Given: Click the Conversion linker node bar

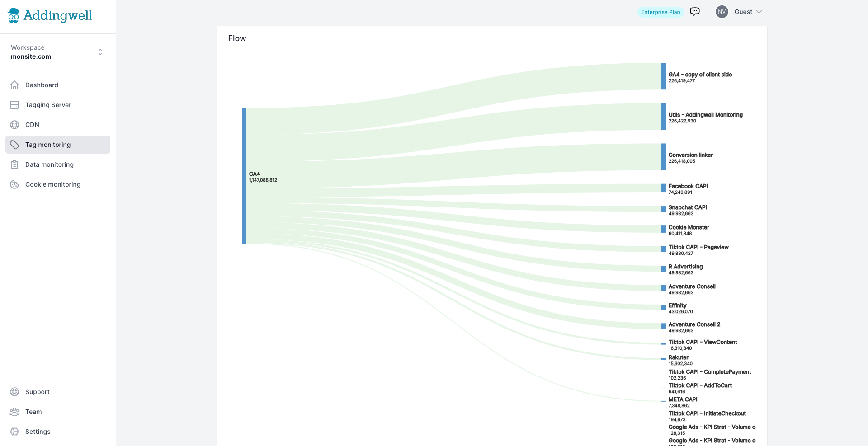Looking at the screenshot, I should [664, 157].
